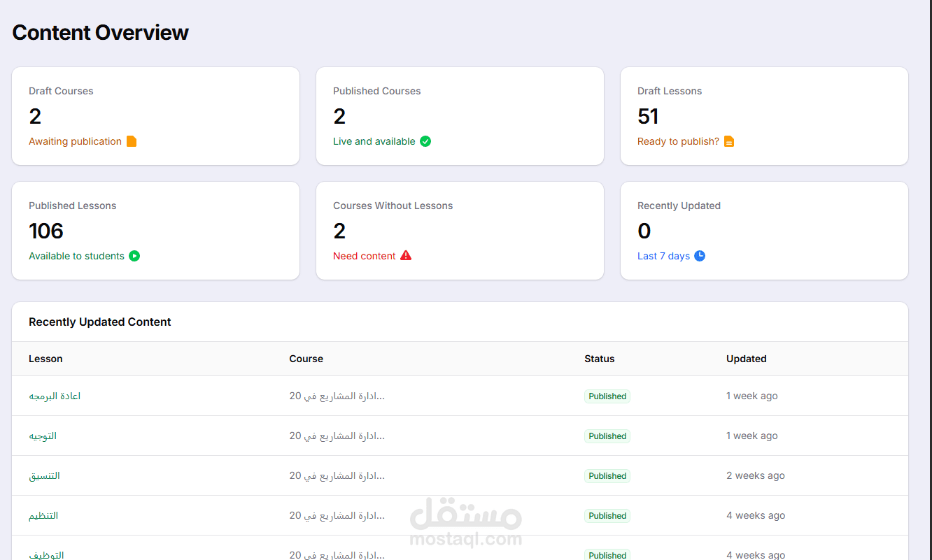Click the Status column header
Image resolution: width=932 pixels, height=560 pixels.
pos(600,359)
